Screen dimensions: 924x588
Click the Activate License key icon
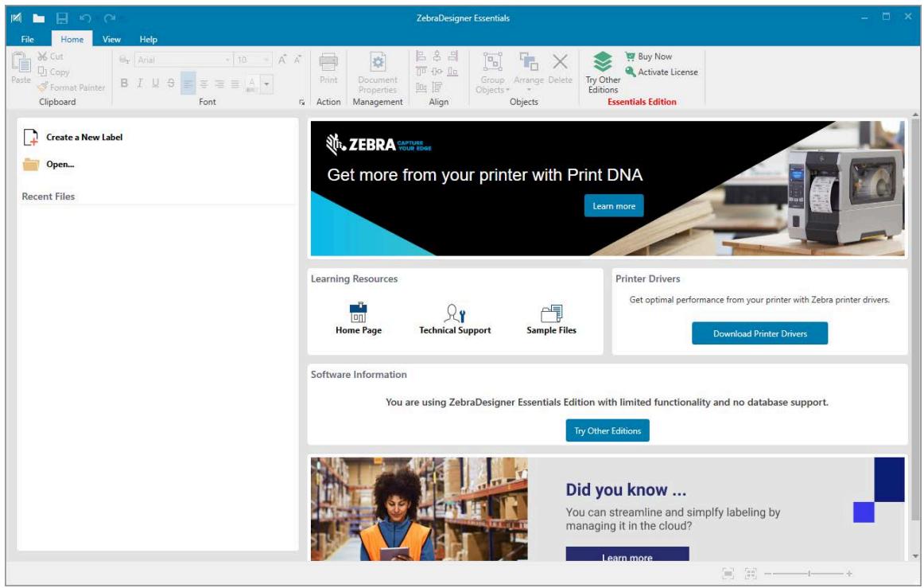coord(630,72)
